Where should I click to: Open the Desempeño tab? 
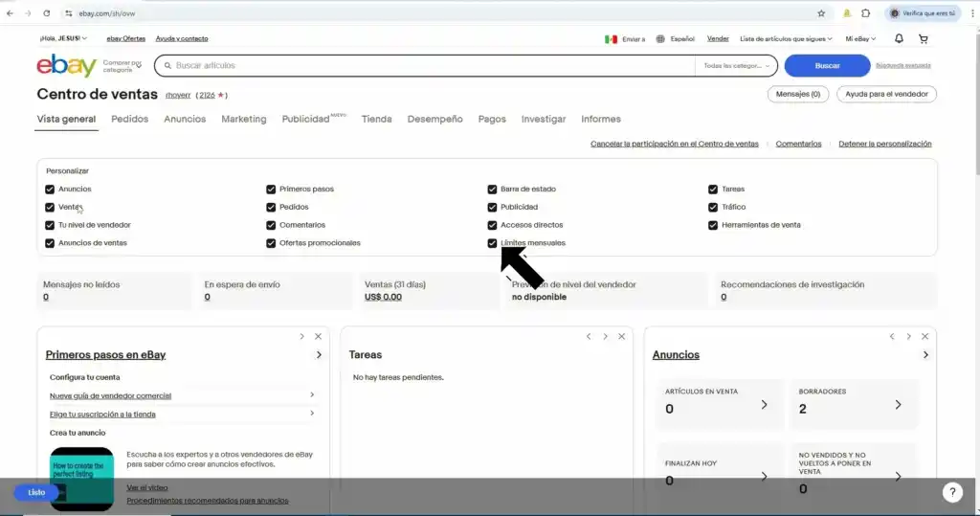tap(435, 119)
